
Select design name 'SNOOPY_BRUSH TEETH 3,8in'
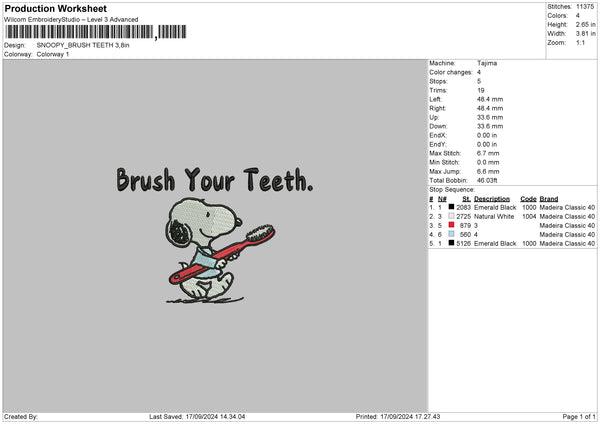pos(83,45)
